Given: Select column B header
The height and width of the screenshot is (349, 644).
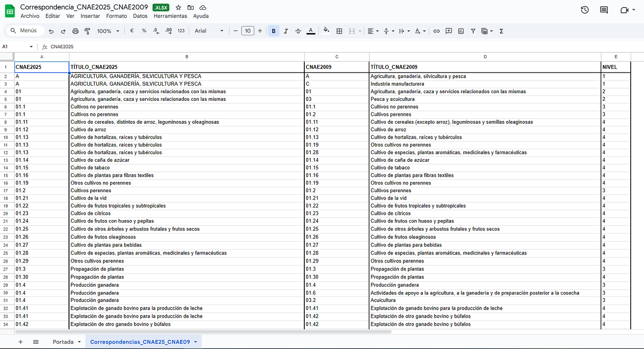Looking at the screenshot, I should pyautogui.click(x=187, y=57).
